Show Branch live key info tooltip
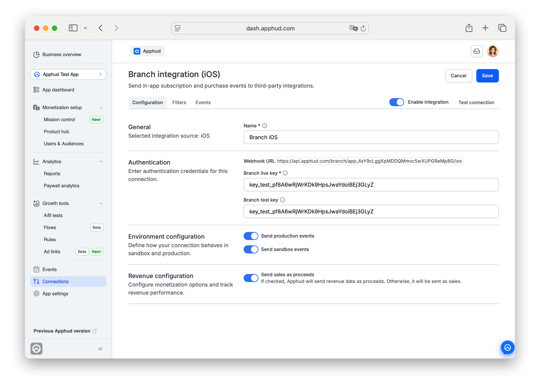This screenshot has height=392, width=540. click(285, 173)
